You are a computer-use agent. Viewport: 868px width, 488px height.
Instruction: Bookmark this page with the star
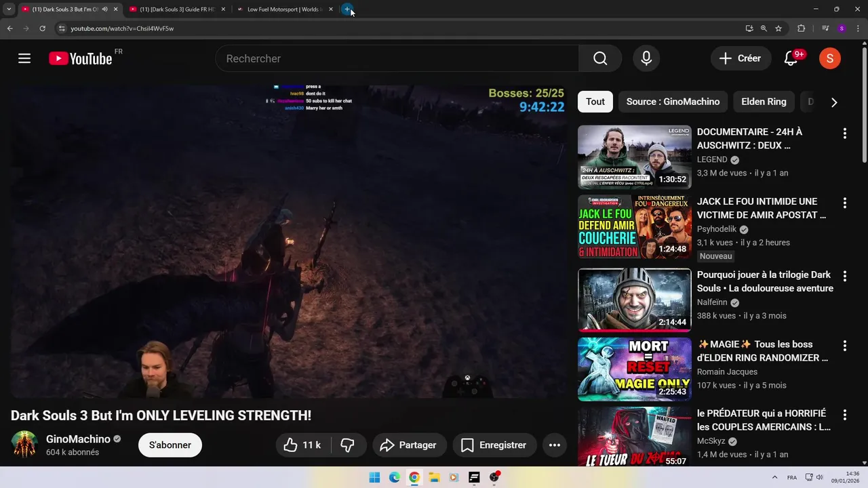(x=778, y=28)
